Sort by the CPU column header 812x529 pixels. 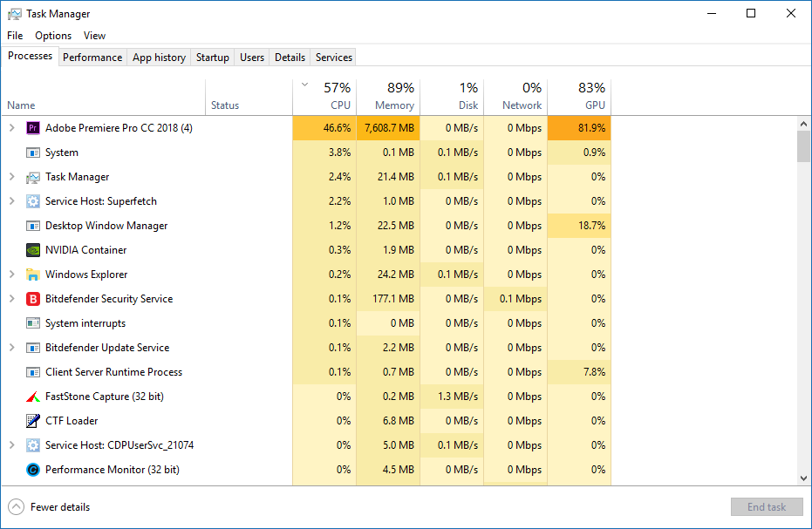[x=324, y=98]
